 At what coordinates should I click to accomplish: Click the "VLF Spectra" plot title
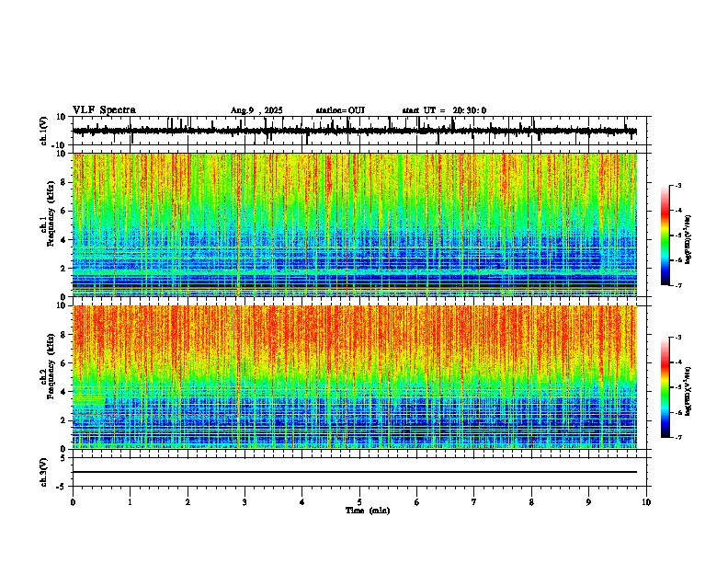(x=104, y=110)
